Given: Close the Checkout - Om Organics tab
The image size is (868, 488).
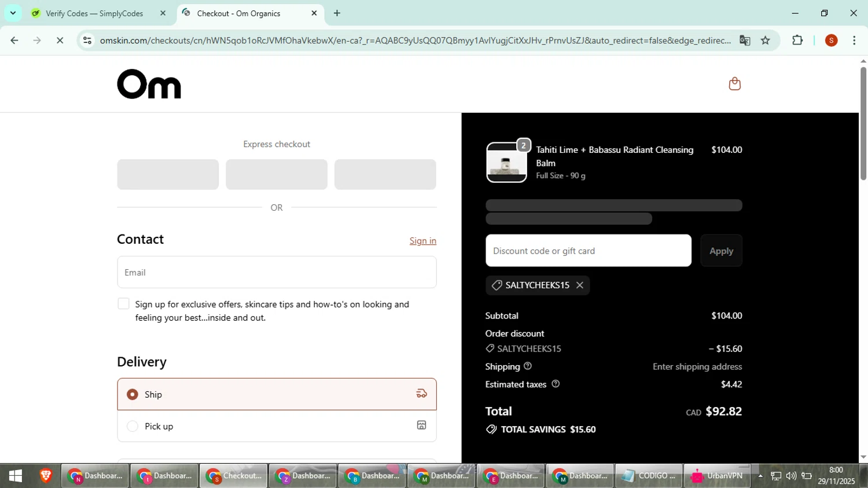Looking at the screenshot, I should pyautogui.click(x=314, y=13).
